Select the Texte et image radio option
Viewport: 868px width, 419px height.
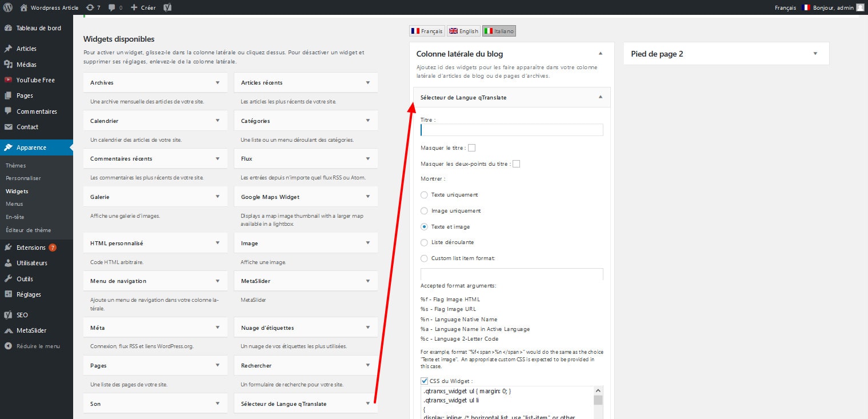[x=424, y=227]
